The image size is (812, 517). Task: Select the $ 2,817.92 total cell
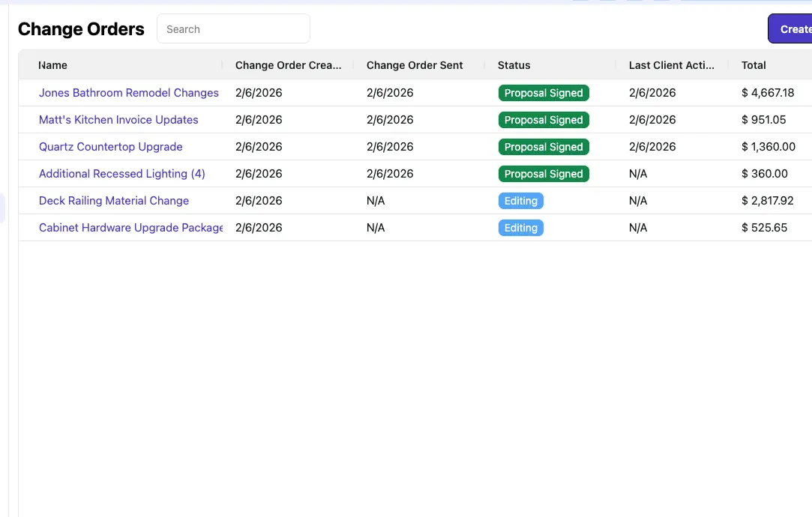pos(767,201)
